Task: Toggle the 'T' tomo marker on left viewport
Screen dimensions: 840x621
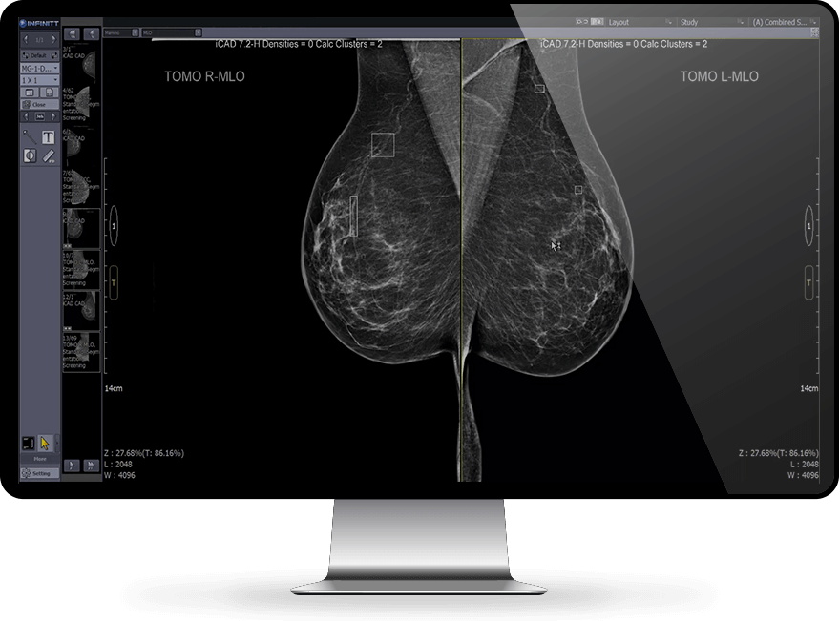Action: click(x=114, y=282)
